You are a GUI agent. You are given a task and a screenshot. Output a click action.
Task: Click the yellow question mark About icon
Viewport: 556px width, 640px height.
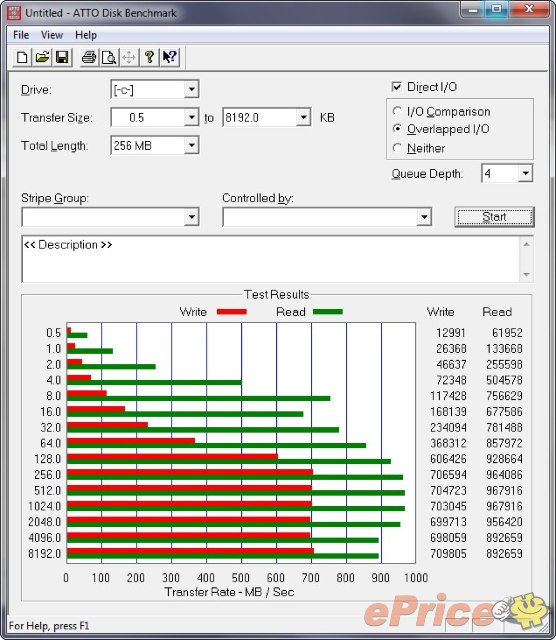coord(149,57)
